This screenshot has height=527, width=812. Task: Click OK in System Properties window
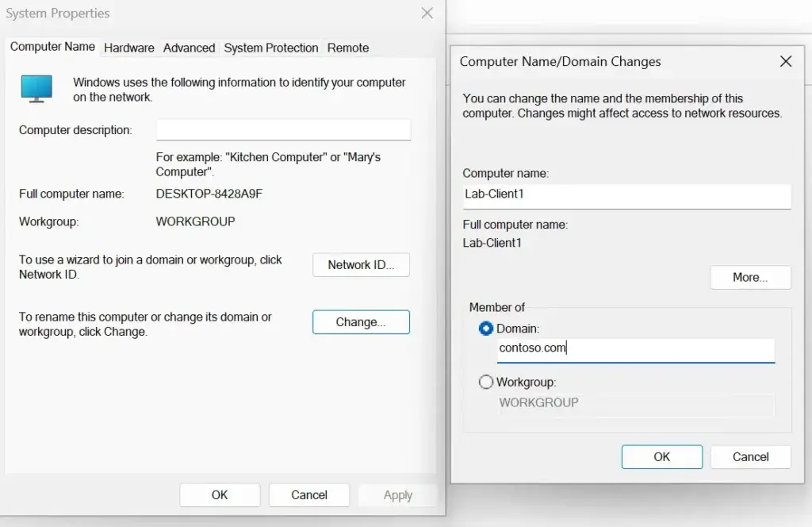[220, 494]
